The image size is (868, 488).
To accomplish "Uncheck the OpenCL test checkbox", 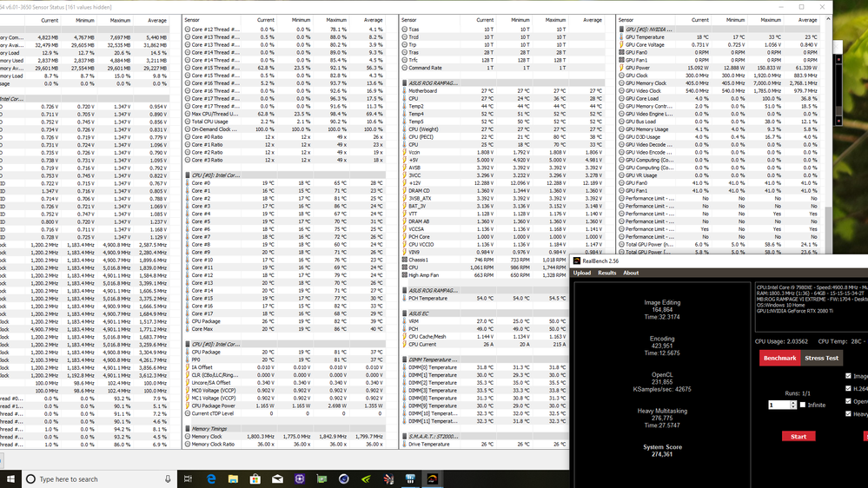I will tap(848, 401).
